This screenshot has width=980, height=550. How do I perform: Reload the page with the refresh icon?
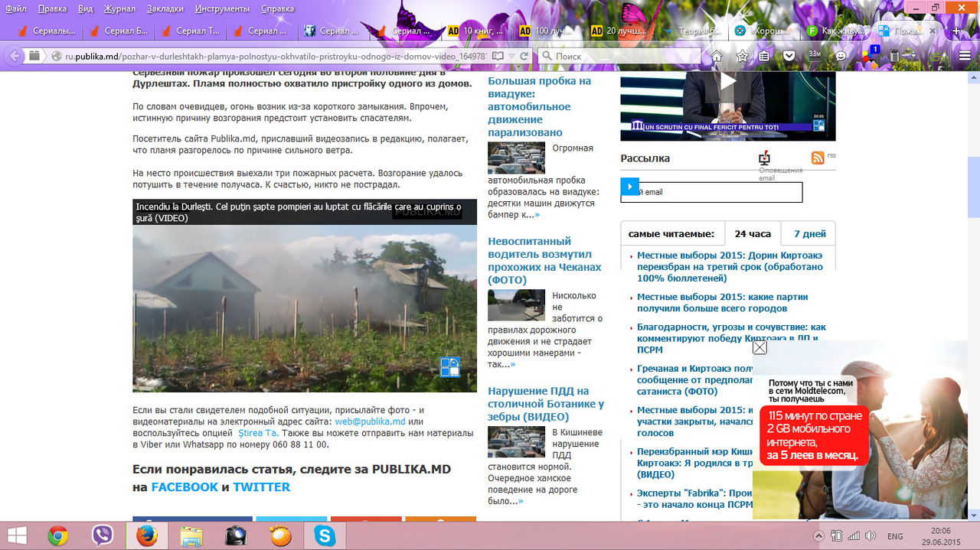(524, 56)
